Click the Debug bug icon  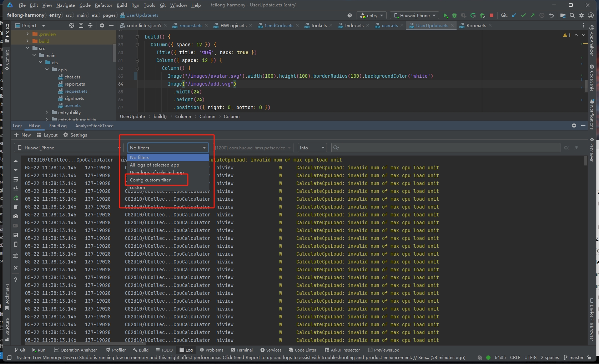point(454,15)
